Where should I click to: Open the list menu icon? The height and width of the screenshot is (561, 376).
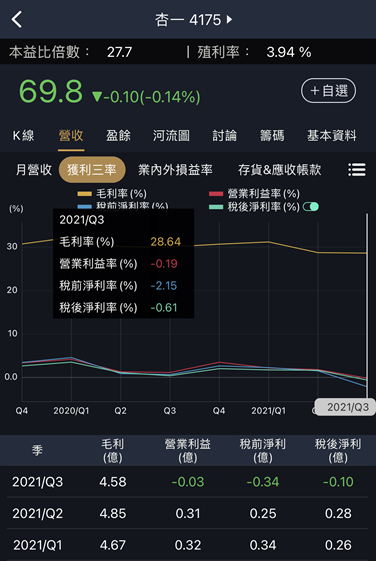357,170
